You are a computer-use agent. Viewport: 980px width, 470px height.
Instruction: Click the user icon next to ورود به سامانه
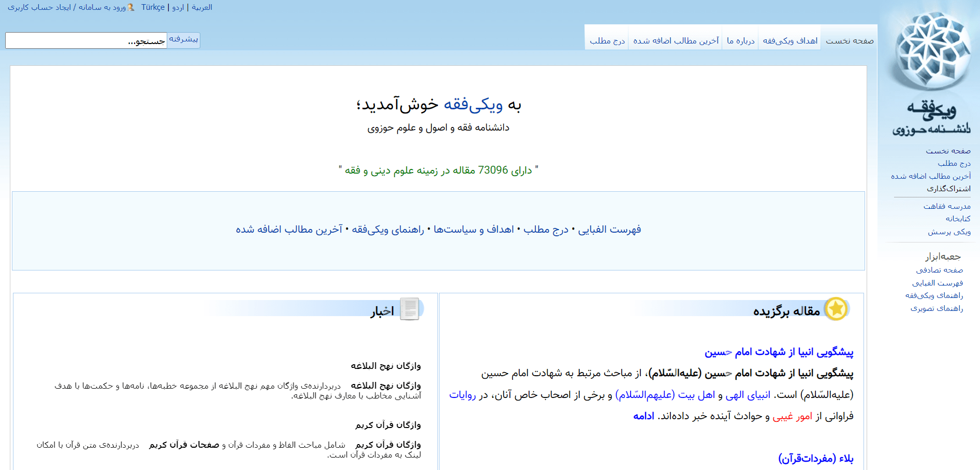click(x=131, y=7)
